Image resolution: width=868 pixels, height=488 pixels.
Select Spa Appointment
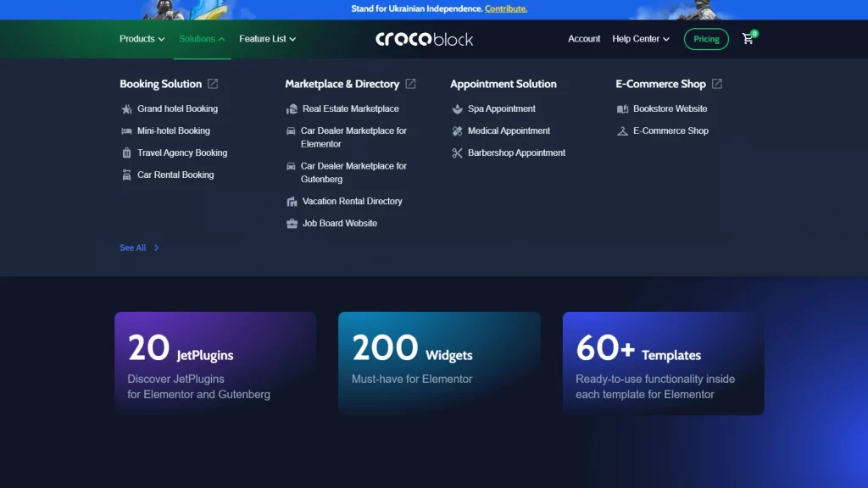point(502,109)
